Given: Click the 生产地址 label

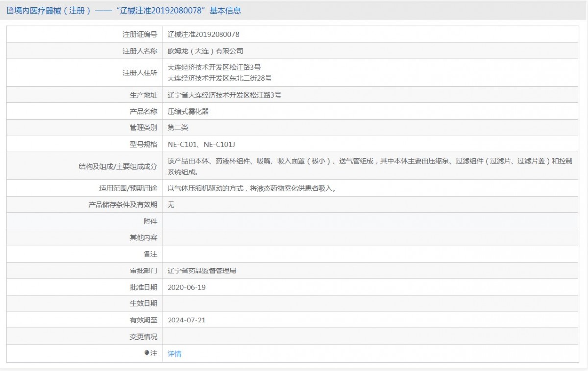Looking at the screenshot, I should (144, 95).
